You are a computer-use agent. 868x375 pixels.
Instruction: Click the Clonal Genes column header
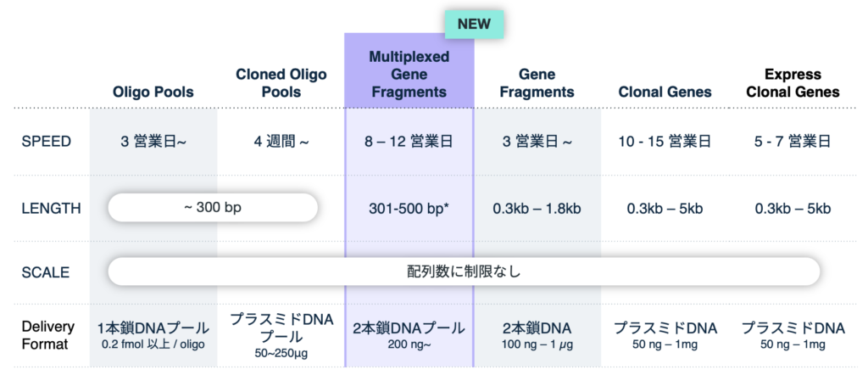pyautogui.click(x=665, y=92)
